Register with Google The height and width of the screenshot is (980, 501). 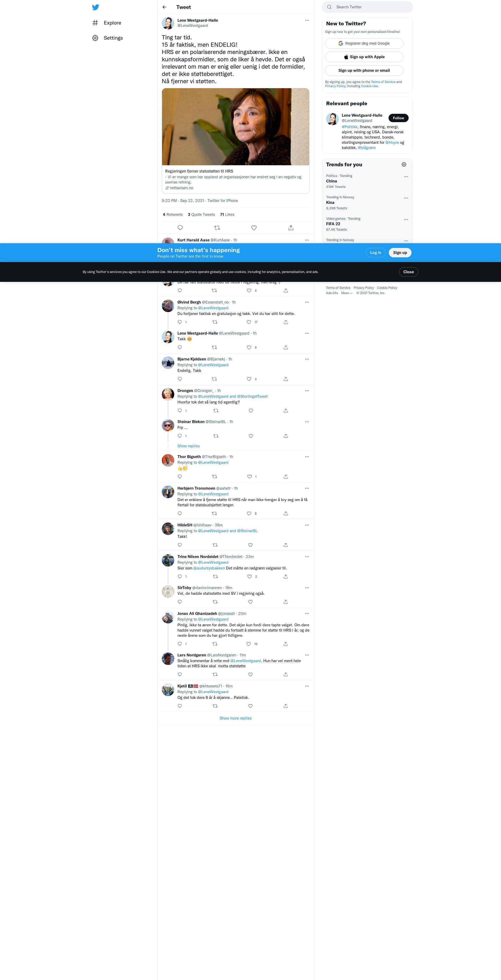[x=364, y=43]
